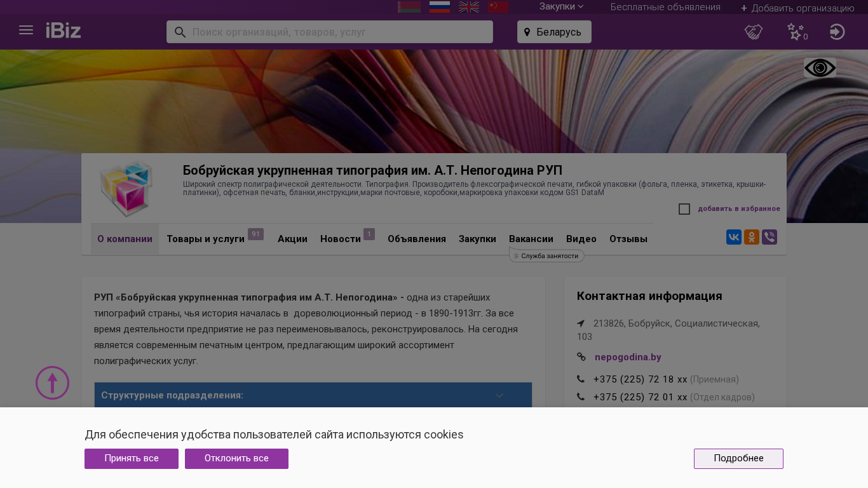
Task: Open the Вакансии tab
Action: click(531, 239)
